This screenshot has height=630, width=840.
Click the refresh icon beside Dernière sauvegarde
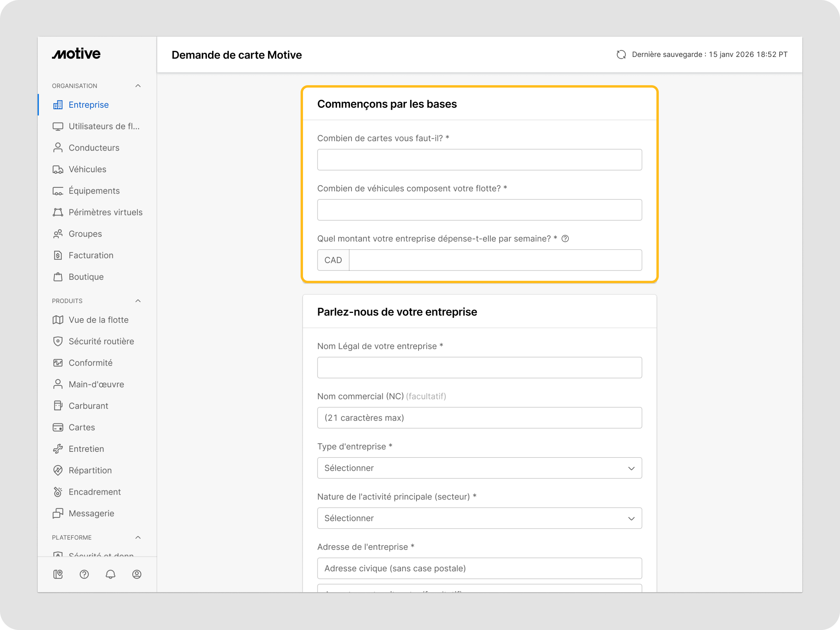pyautogui.click(x=621, y=55)
